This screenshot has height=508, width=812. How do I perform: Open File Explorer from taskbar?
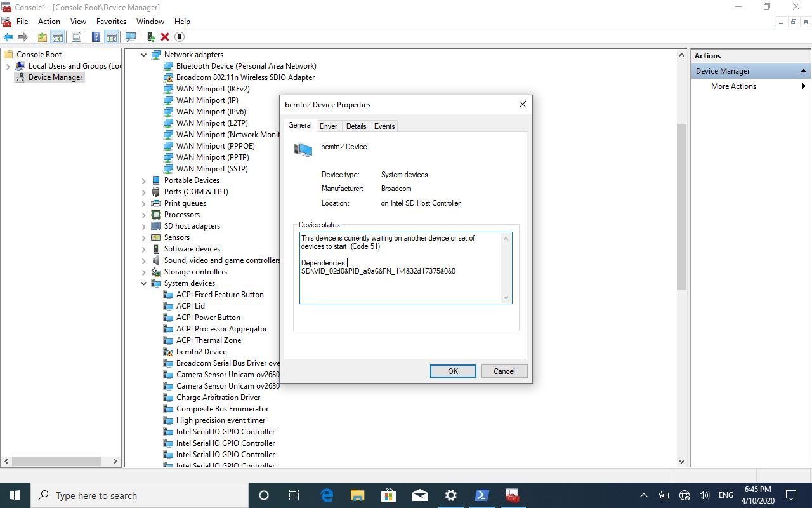[x=358, y=495]
